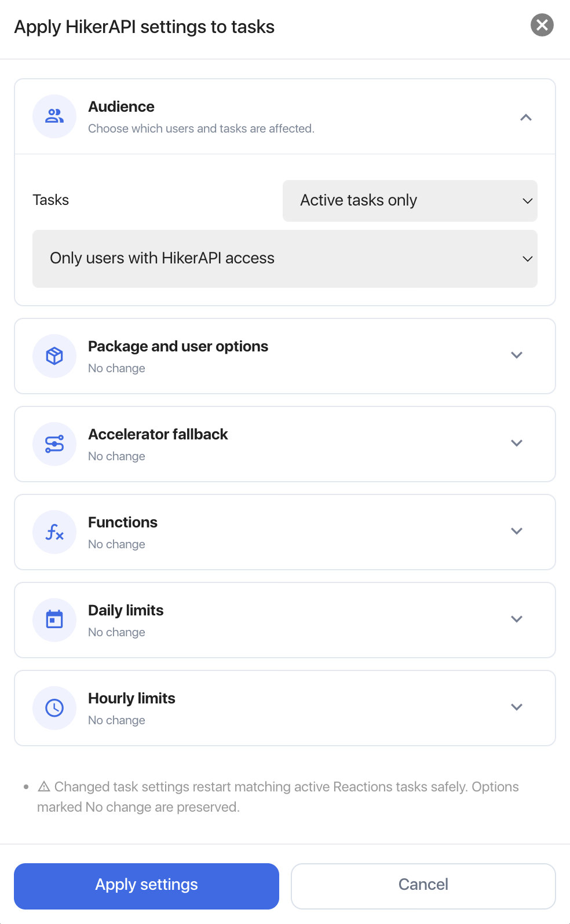Close the Apply HikerAPI settings dialog
570x924 pixels.
542,25
